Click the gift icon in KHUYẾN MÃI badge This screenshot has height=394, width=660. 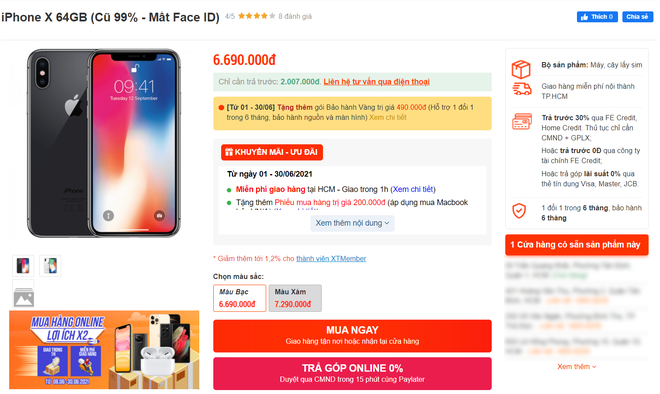[x=229, y=152]
